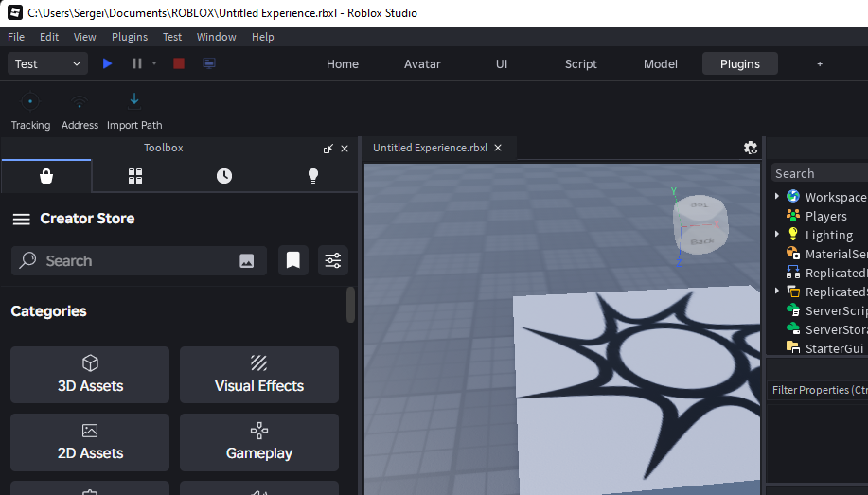Select Lighting in Explorer
This screenshot has height=495, width=868.
pyautogui.click(x=820, y=235)
